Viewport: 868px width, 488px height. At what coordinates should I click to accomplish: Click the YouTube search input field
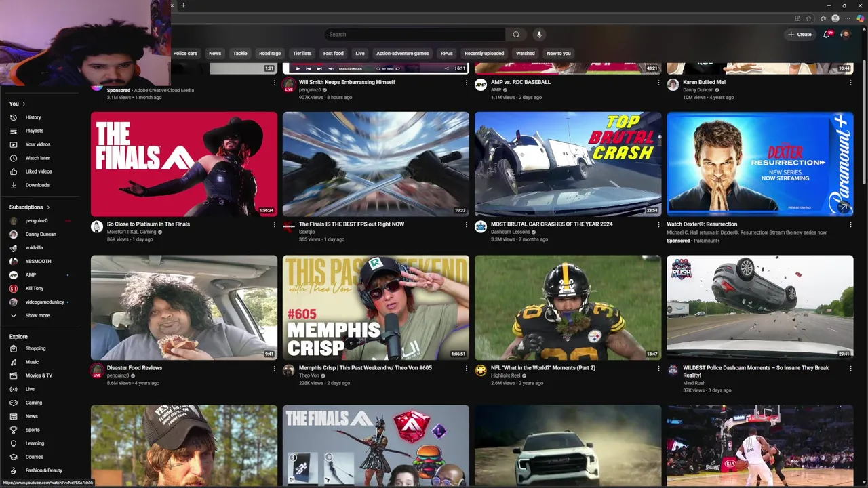coord(414,35)
